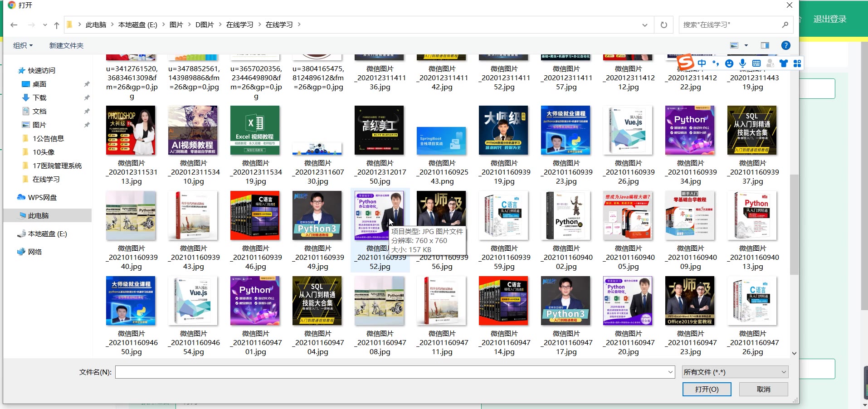The image size is (868, 409).
Task: Open 在线学习 folder in navigation pane
Action: [x=46, y=179]
